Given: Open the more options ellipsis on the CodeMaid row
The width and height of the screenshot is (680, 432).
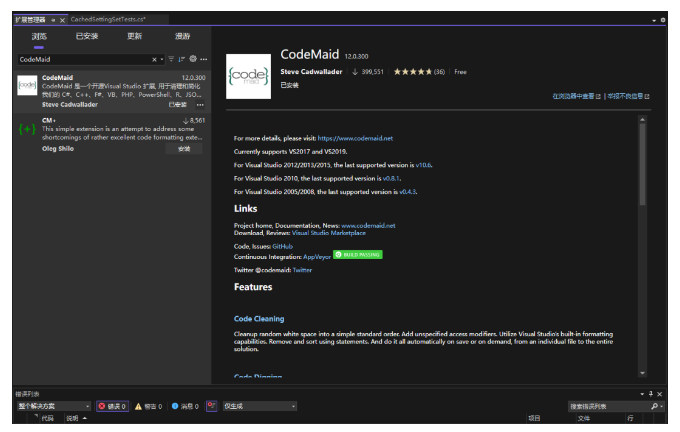Looking at the screenshot, I should (x=200, y=105).
